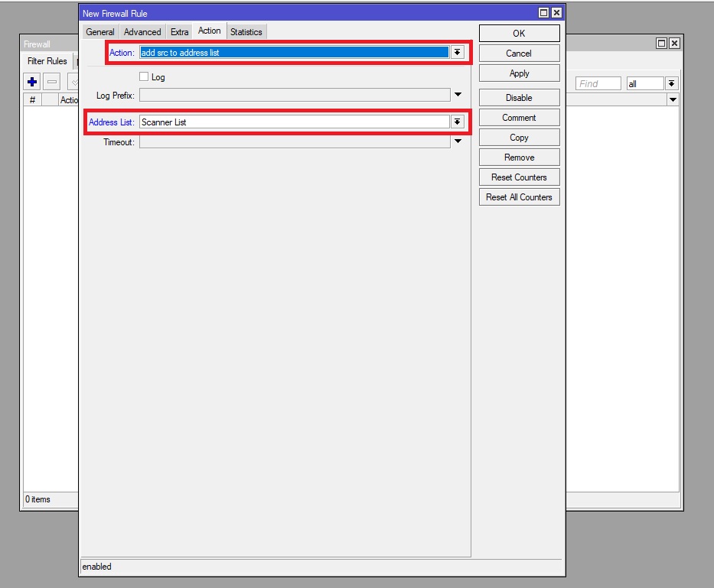
Task: Open the Action dropdown list
Action: pyautogui.click(x=458, y=52)
